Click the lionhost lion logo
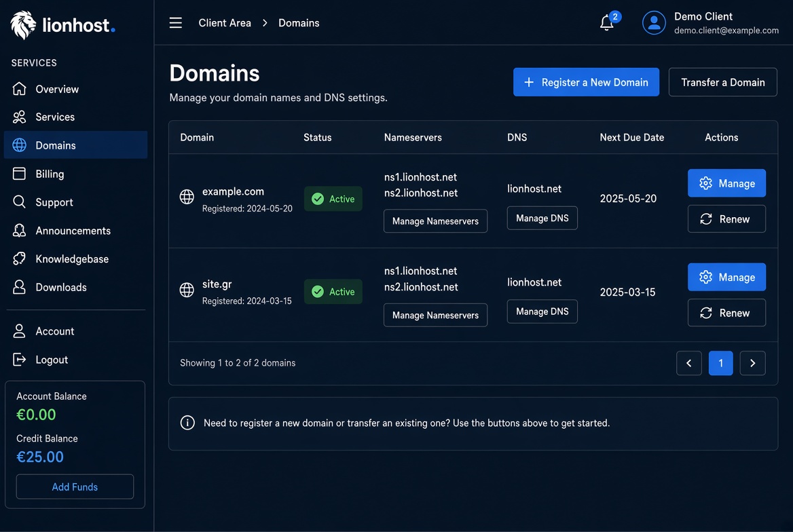 (x=23, y=25)
